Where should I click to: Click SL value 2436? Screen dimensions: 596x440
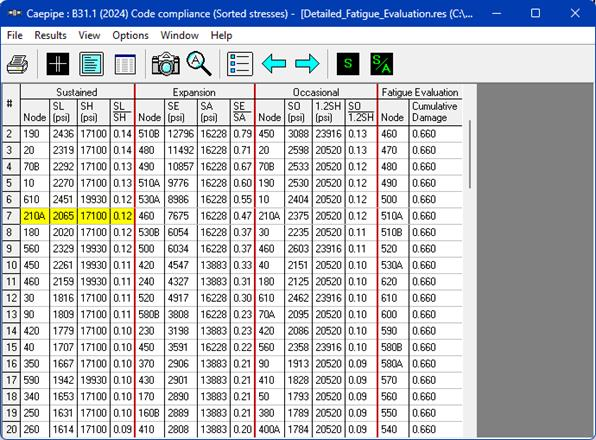(x=63, y=134)
